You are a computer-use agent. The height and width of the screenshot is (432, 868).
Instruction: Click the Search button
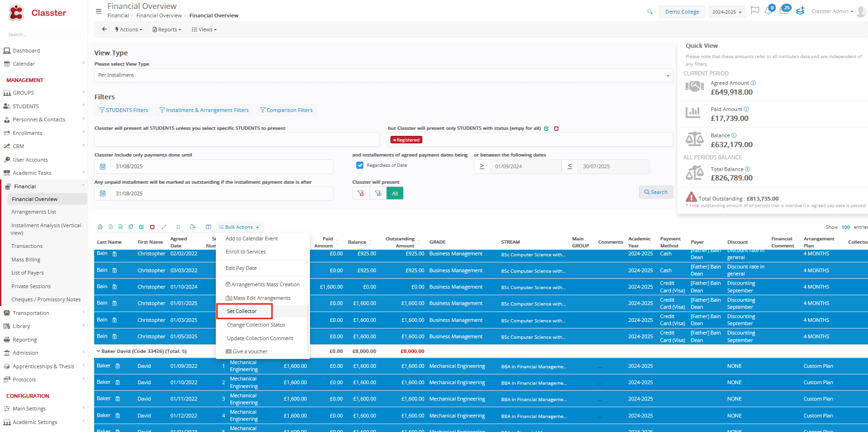tap(655, 192)
